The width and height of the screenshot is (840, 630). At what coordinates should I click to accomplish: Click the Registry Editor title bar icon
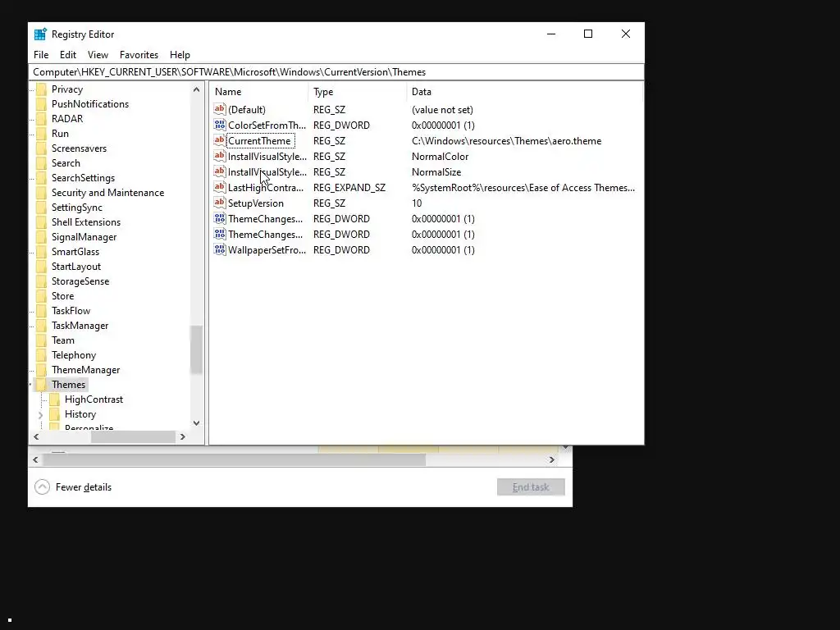click(x=40, y=34)
